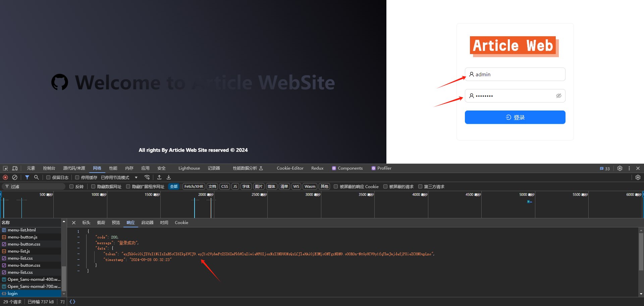The width and height of the screenshot is (644, 306).
Task: Select the All filter chip
Action: [174, 186]
